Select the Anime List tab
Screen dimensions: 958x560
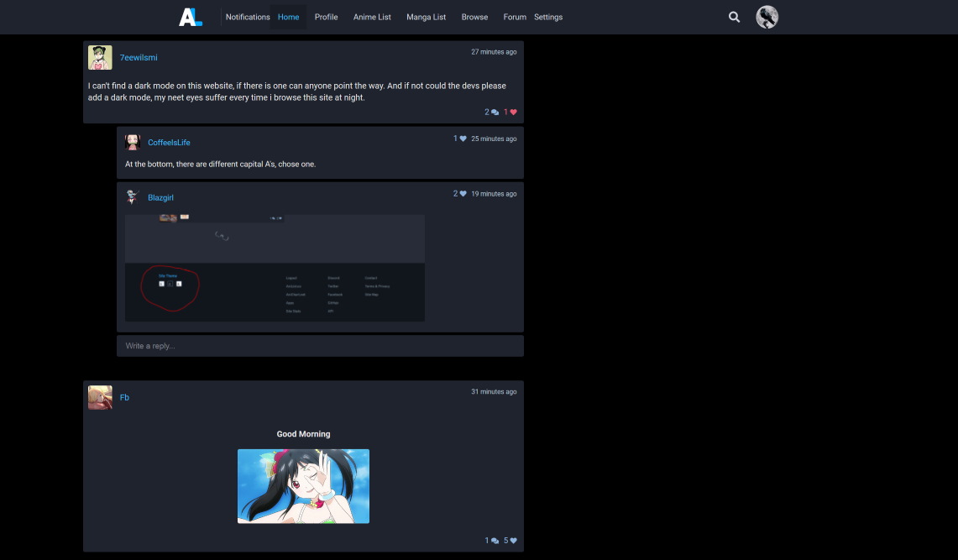coord(371,17)
